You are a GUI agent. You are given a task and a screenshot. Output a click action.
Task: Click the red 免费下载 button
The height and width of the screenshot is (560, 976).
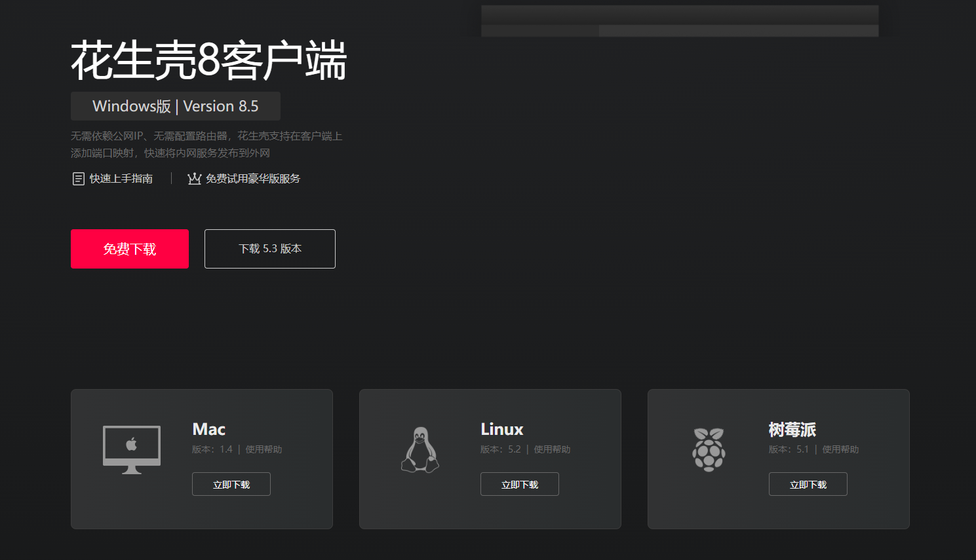(130, 249)
